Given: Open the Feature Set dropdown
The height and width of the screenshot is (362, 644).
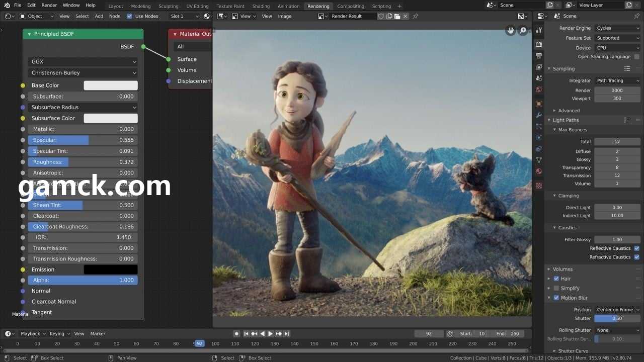Looking at the screenshot, I should point(617,38).
